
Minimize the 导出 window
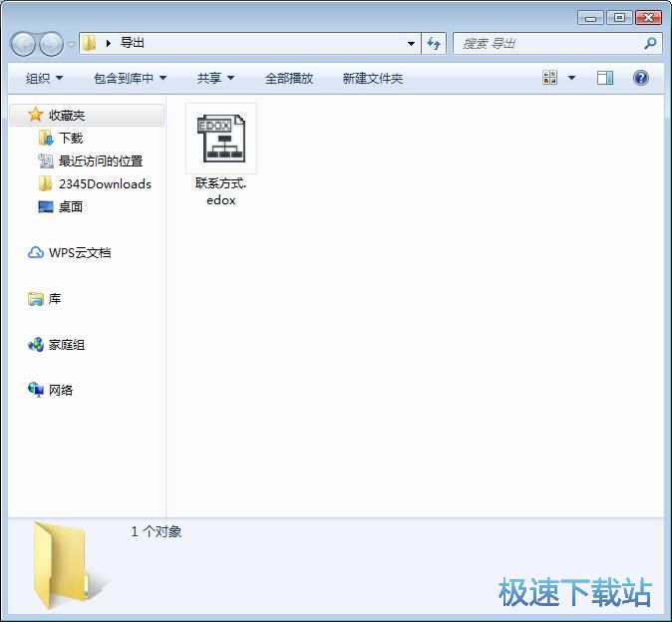click(590, 18)
